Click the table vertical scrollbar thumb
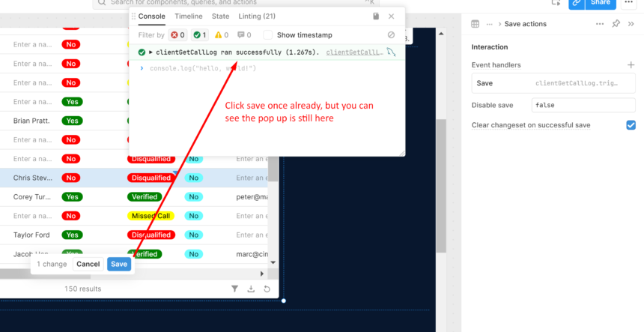The image size is (644, 332). 273,168
